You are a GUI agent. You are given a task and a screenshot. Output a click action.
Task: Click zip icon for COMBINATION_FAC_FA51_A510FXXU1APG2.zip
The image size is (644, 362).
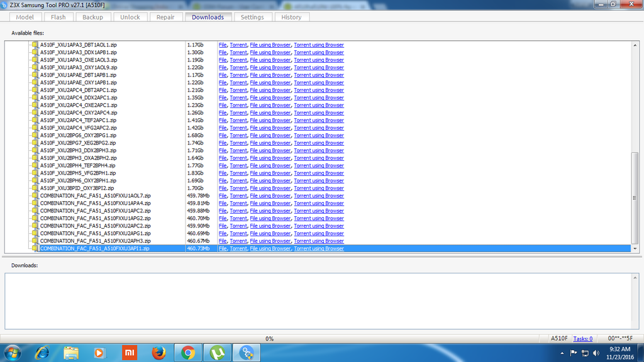(35, 218)
